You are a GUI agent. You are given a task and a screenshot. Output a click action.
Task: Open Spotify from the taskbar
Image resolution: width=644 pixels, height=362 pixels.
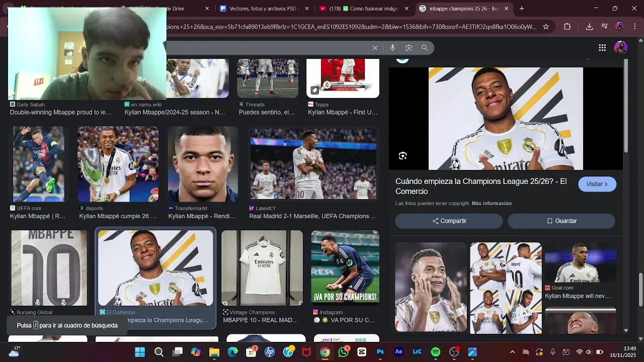436,352
